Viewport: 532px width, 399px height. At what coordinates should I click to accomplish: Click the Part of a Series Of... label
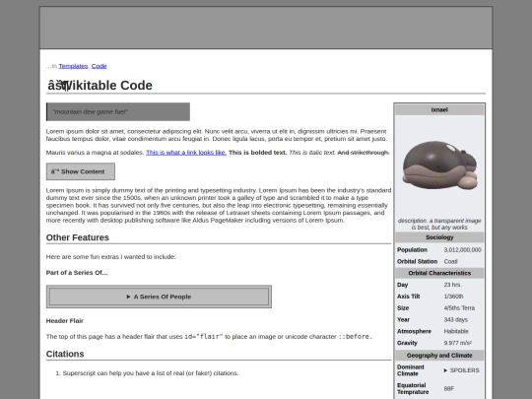(x=77, y=273)
